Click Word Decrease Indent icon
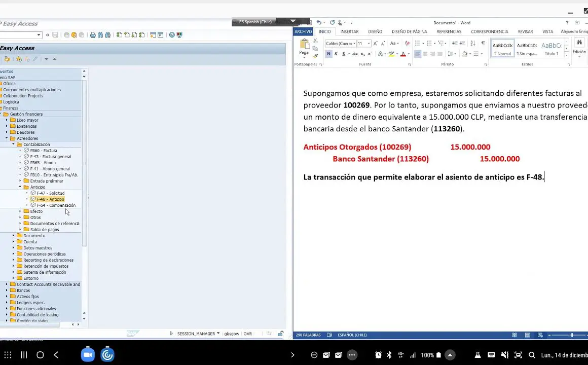The height and width of the screenshot is (365, 588). 455,44
